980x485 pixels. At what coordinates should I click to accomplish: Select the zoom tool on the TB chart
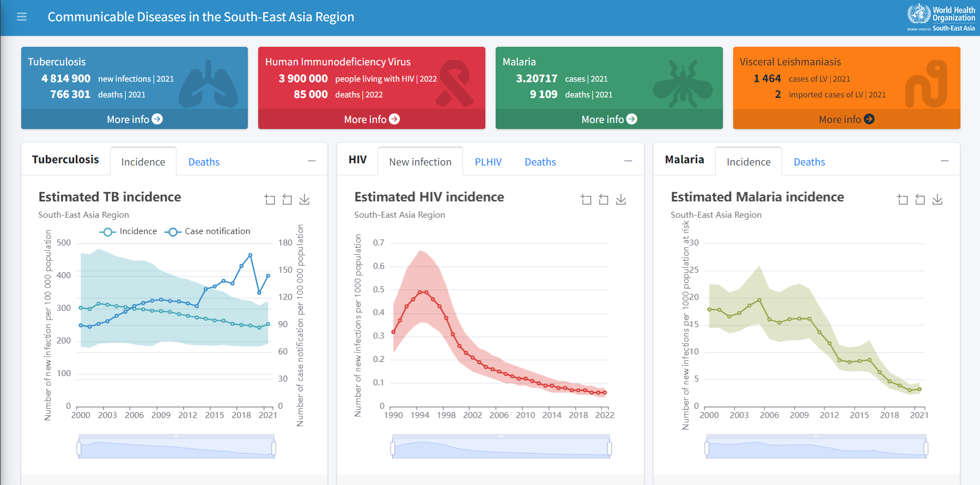click(x=270, y=199)
